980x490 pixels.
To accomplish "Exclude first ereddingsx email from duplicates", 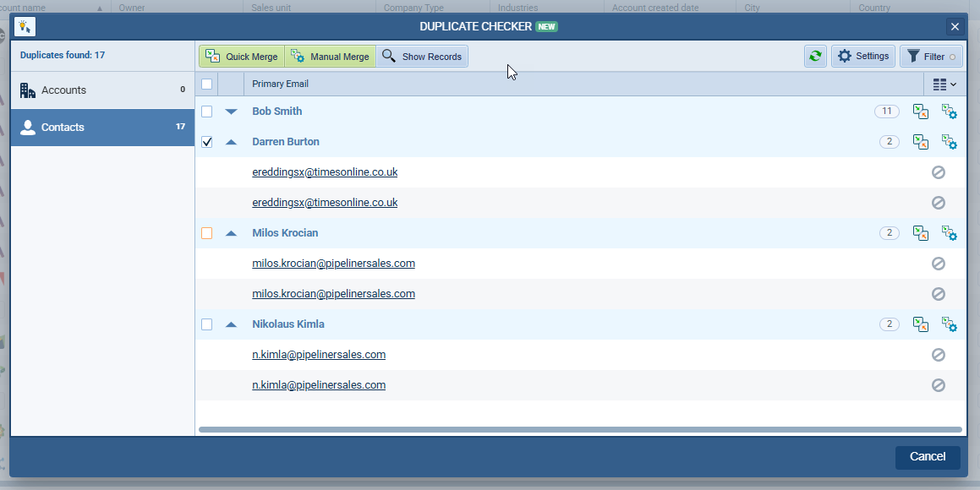I will click(x=938, y=172).
